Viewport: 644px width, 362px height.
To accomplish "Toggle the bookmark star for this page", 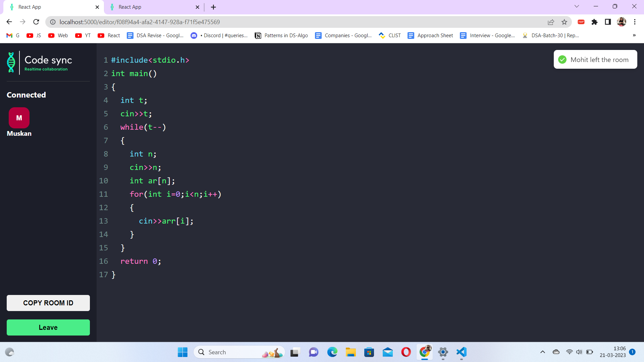I will (565, 22).
